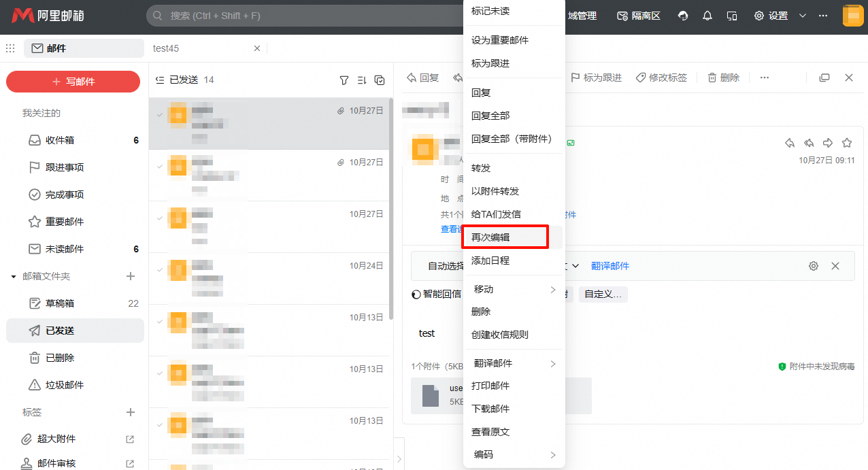Click the multi-device screen icon in top bar
Viewport: 868px width, 470px height.
click(732, 16)
